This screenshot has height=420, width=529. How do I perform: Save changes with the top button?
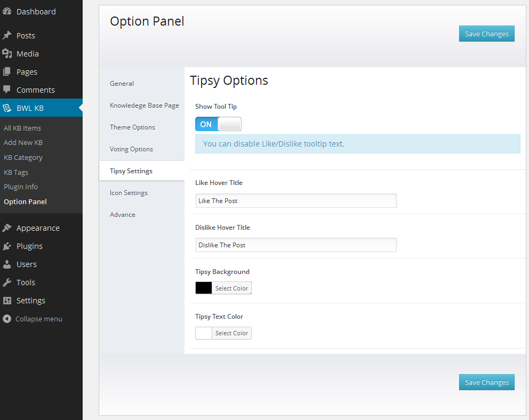486,33
